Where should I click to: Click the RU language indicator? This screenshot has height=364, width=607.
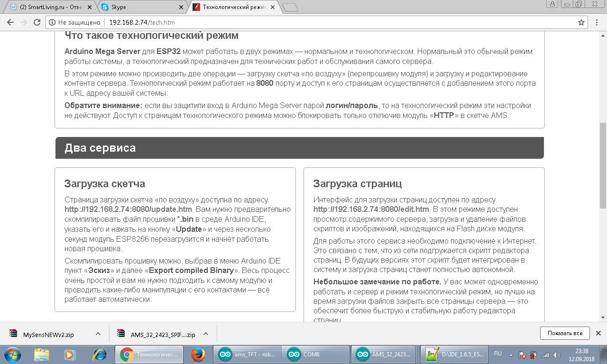tap(497, 354)
